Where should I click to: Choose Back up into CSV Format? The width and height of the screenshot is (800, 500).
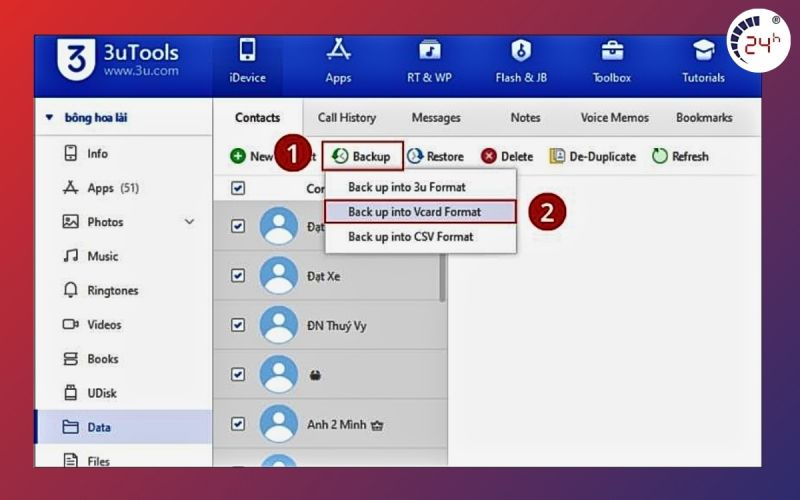[420, 237]
